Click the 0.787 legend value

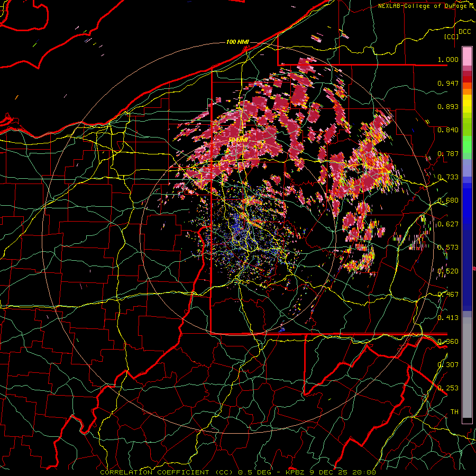click(448, 153)
